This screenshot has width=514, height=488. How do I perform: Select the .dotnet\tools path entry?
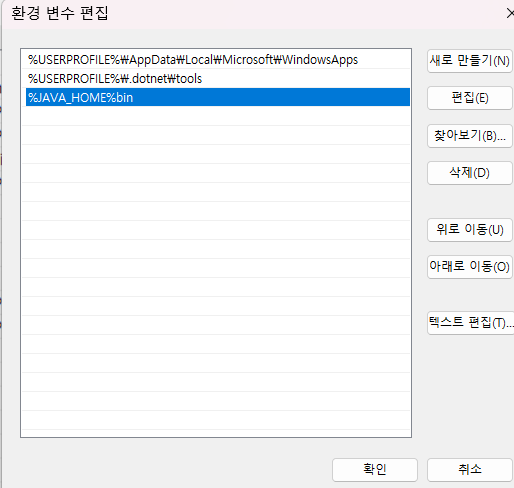click(x=218, y=79)
